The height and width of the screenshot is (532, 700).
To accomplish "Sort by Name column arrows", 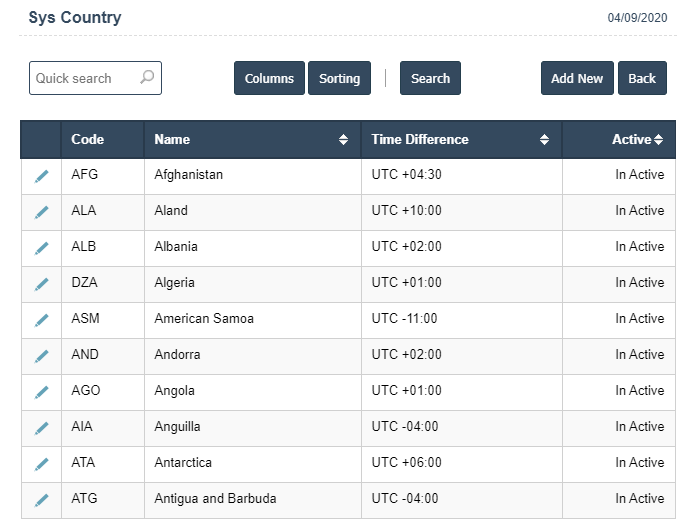I will [344, 140].
